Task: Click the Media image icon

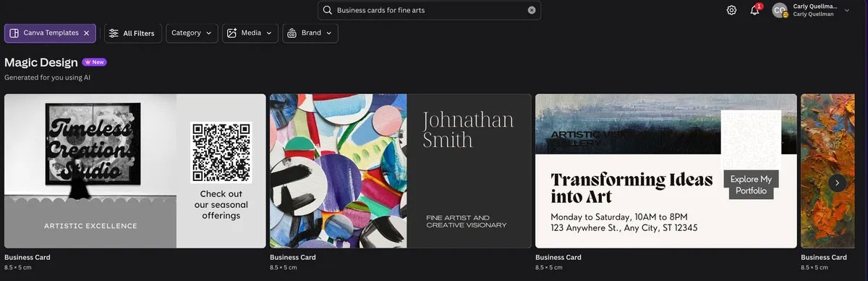Action: 231,33
